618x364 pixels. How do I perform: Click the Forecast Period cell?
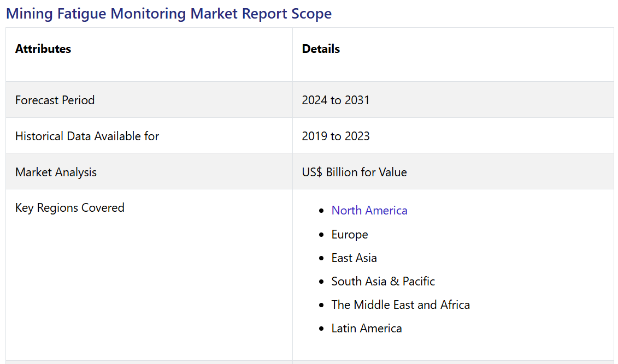tap(55, 100)
